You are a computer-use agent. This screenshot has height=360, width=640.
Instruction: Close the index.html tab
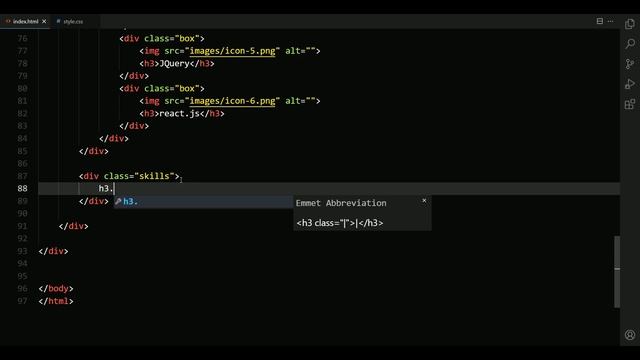pyautogui.click(x=44, y=21)
